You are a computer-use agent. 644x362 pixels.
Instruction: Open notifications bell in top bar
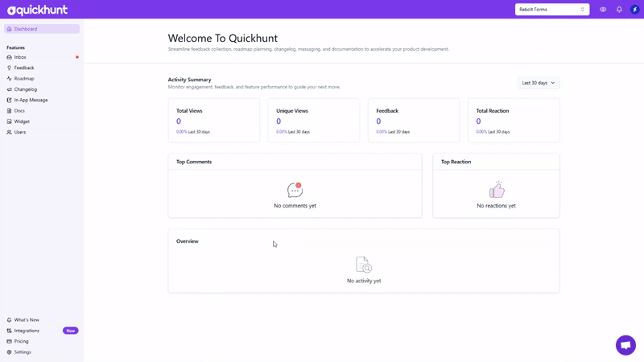click(619, 10)
